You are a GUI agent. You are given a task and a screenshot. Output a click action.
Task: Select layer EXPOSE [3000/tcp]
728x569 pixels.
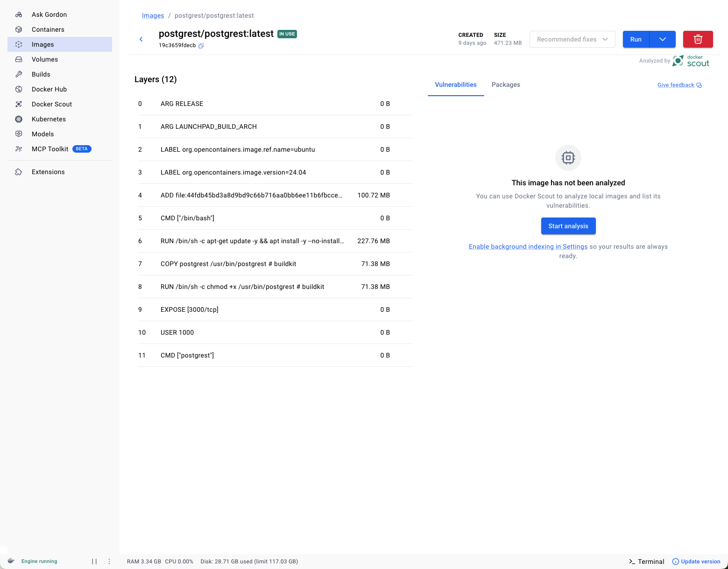click(276, 309)
